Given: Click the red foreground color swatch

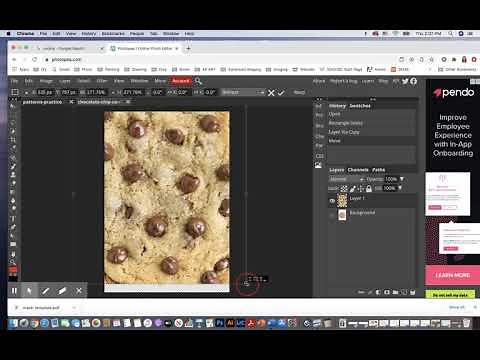Looking at the screenshot, I should 12,269.
